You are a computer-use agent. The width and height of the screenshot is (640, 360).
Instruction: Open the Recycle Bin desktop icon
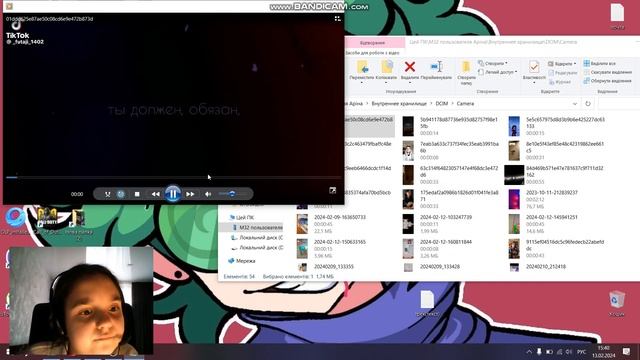click(x=617, y=304)
